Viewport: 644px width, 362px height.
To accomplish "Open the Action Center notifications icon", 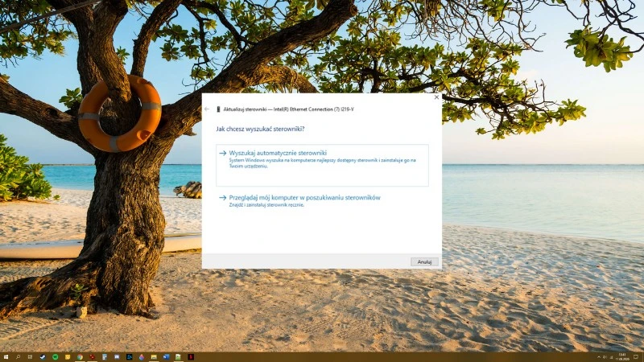I will (636, 356).
